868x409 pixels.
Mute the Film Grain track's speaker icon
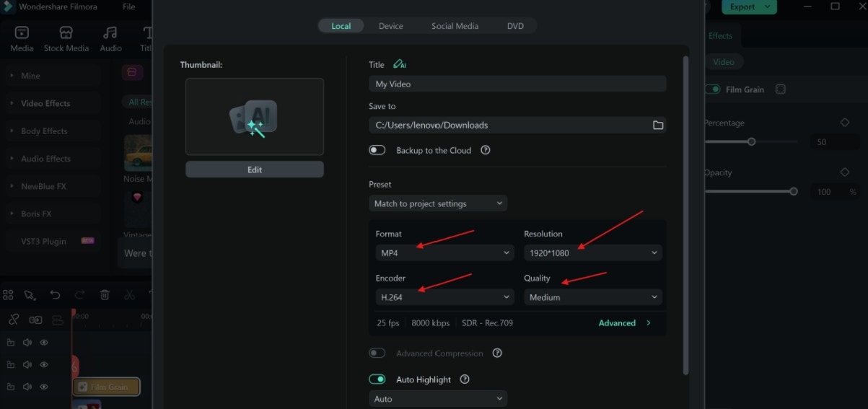27,387
